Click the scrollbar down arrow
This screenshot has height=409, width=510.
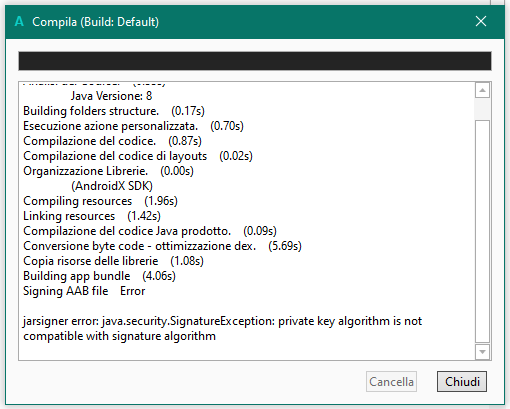pyautogui.click(x=482, y=352)
